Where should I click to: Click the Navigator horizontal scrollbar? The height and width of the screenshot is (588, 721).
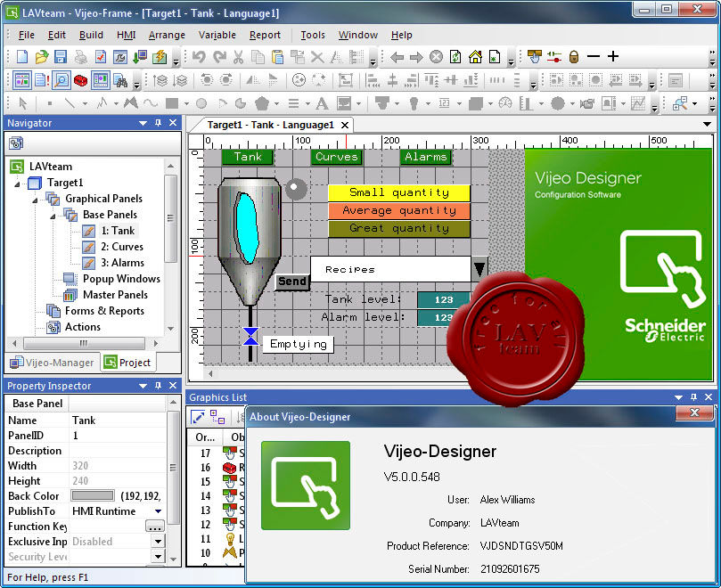pyautogui.click(x=85, y=343)
